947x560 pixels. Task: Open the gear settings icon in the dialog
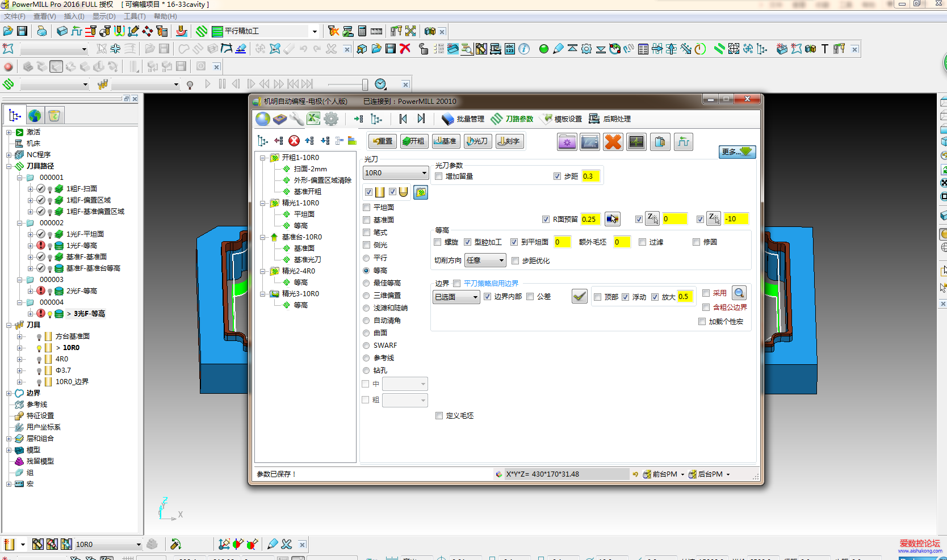331,119
